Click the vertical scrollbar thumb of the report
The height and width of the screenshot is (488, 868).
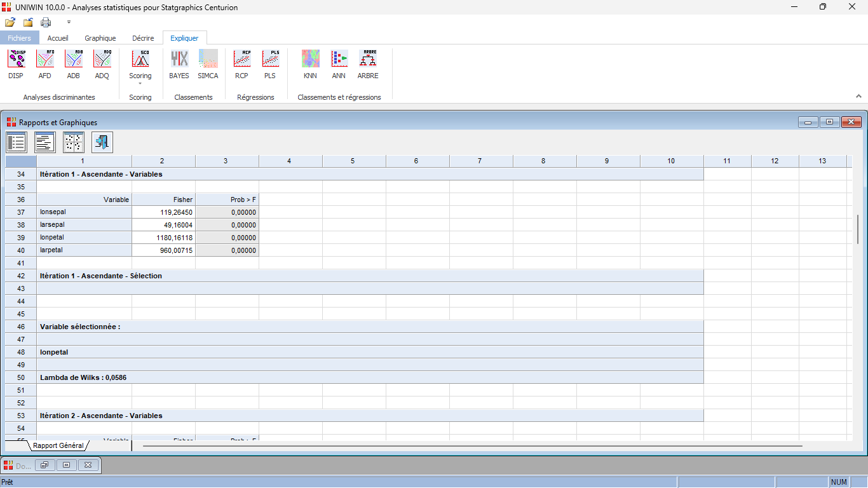click(x=858, y=229)
